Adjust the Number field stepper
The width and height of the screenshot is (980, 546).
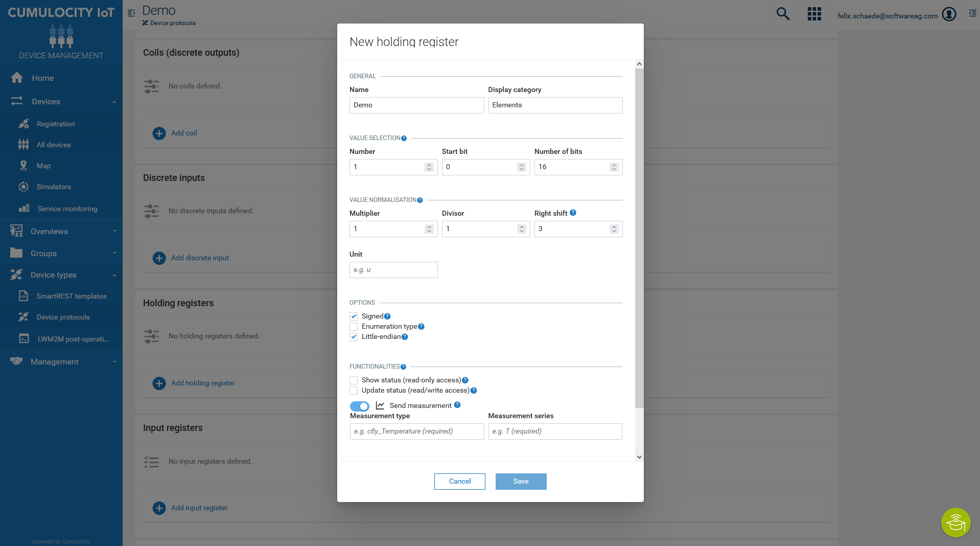tap(429, 167)
